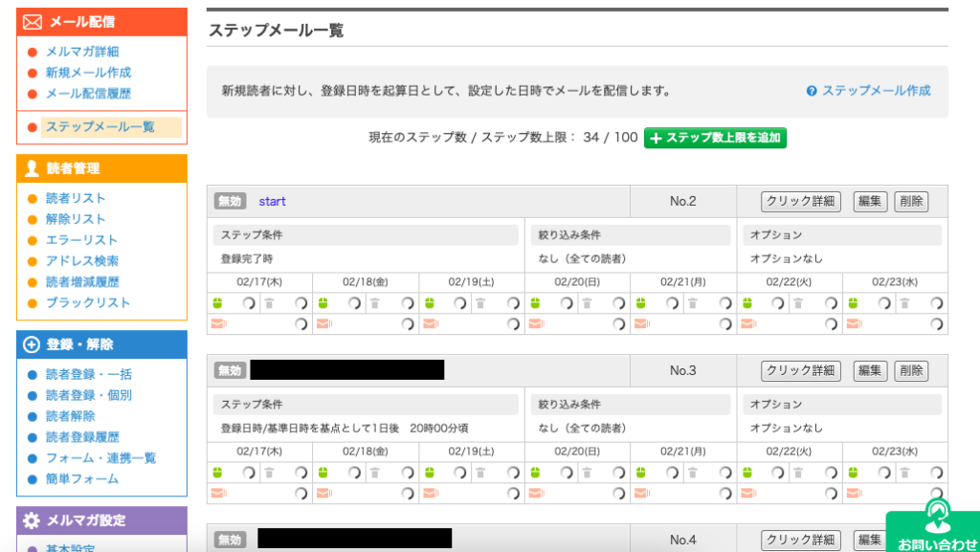
Task: Click the メルマガ設定 gear icon
Action: coord(32,520)
